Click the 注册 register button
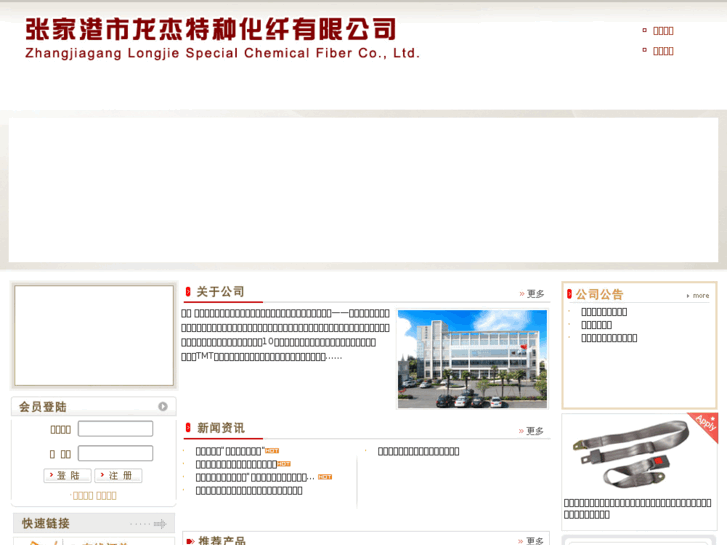This screenshot has height=545, width=727. (118, 475)
